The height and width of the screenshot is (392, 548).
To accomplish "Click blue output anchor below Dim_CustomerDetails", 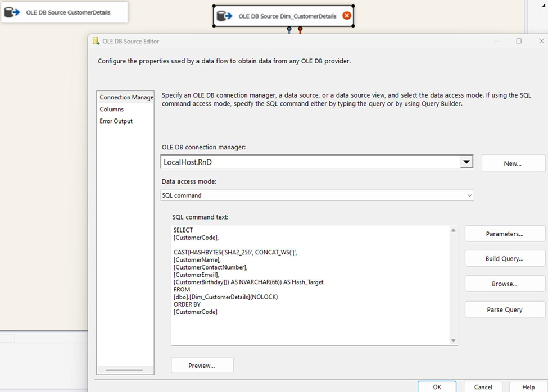I will (x=289, y=29).
